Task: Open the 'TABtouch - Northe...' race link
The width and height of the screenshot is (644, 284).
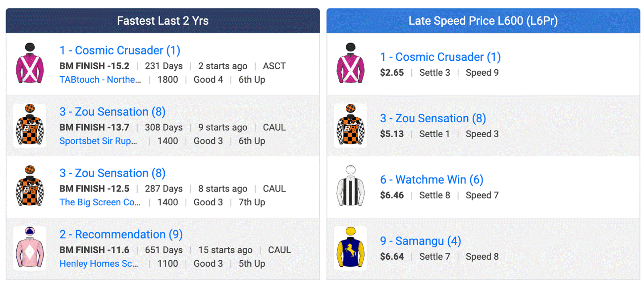Action: pyautogui.click(x=100, y=80)
